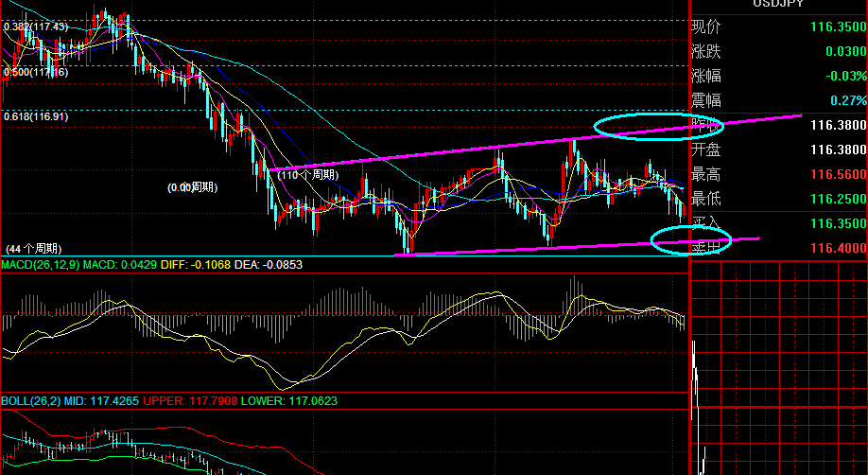
Task: Select the 0.382(117.43) Fibonacci level label
Action: pyautogui.click(x=35, y=26)
